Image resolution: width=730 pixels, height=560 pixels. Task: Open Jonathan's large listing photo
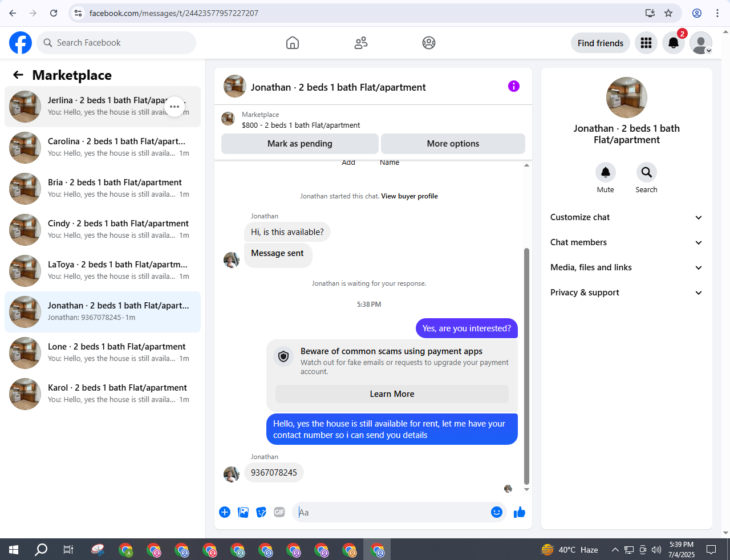627,98
